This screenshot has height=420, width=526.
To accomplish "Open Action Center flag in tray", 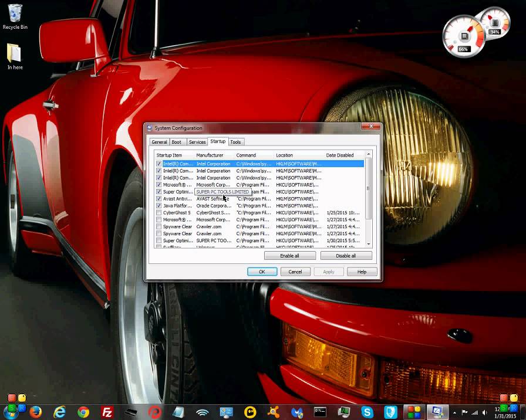I will (464, 412).
